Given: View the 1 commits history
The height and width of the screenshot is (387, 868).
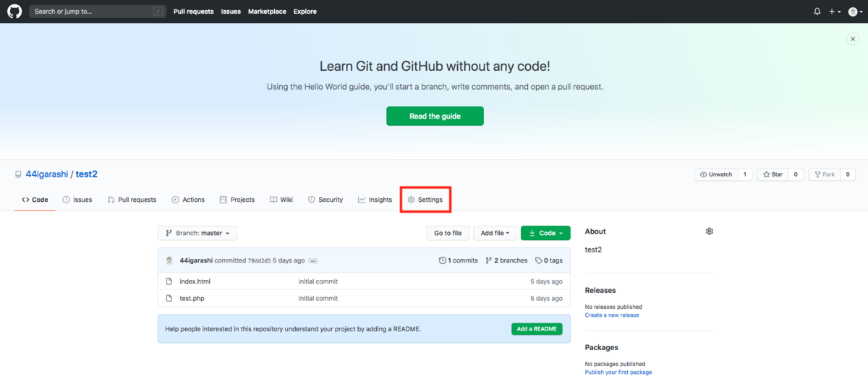Looking at the screenshot, I should coord(459,260).
